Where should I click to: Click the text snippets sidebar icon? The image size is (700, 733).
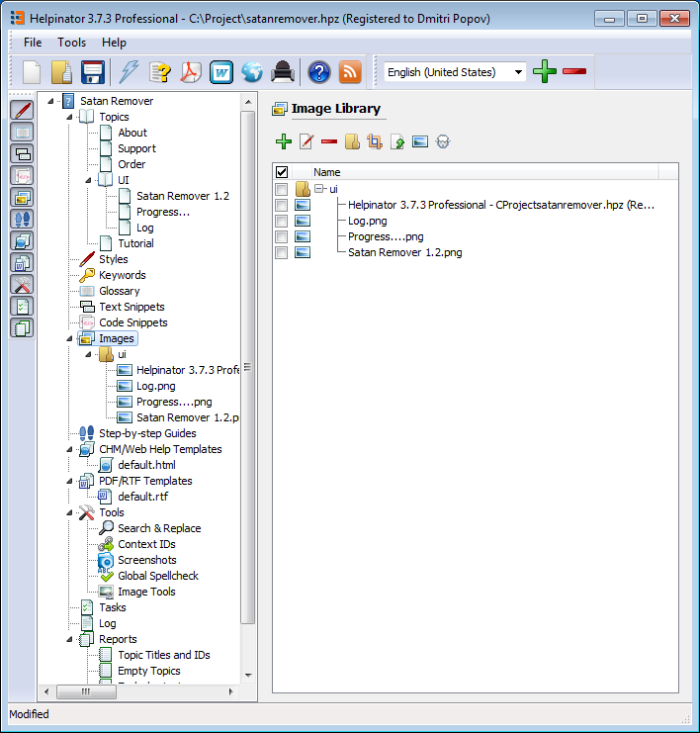point(22,153)
